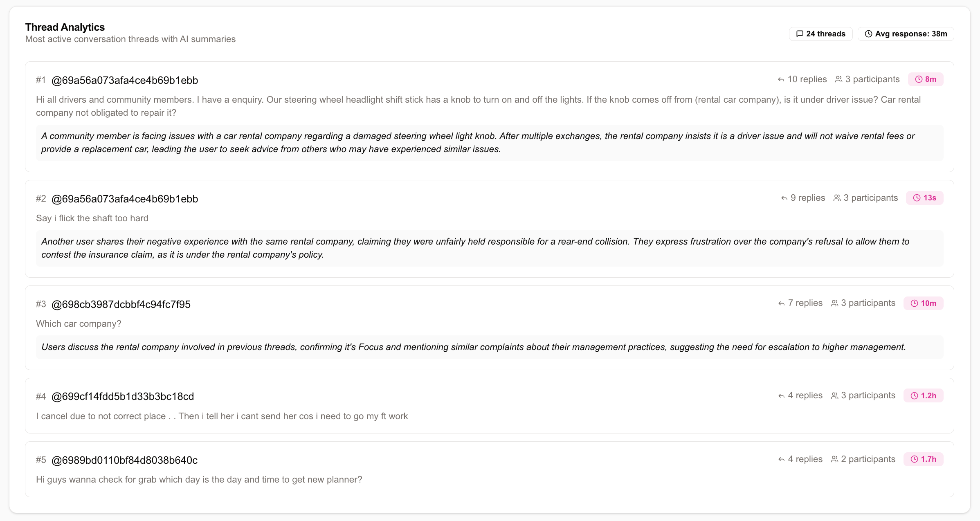Viewport: 980px width, 521px height.
Task: Select the Avg response: 38m badge
Action: click(x=906, y=34)
